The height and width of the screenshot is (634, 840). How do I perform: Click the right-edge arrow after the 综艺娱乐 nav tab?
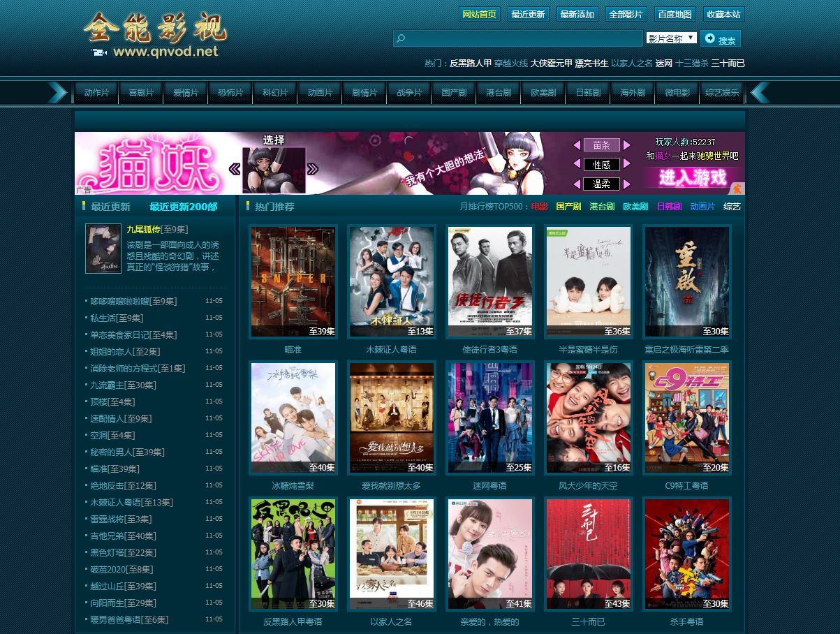(759, 92)
